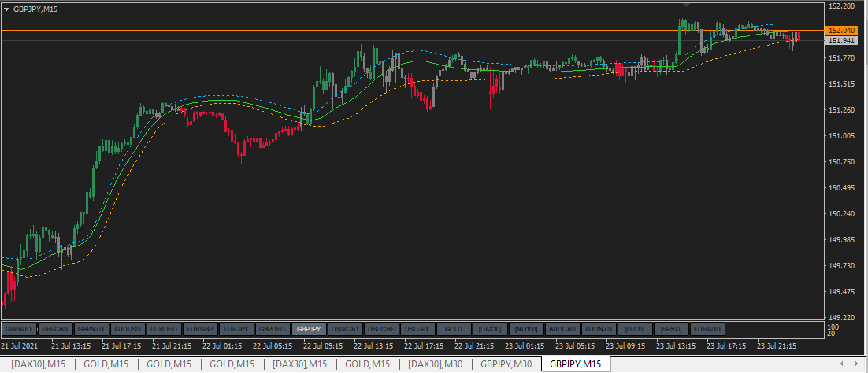Viewport: 868px width, 373px height.
Task: Click the 23 Jul 13:15 time axis label
Action: click(x=675, y=346)
